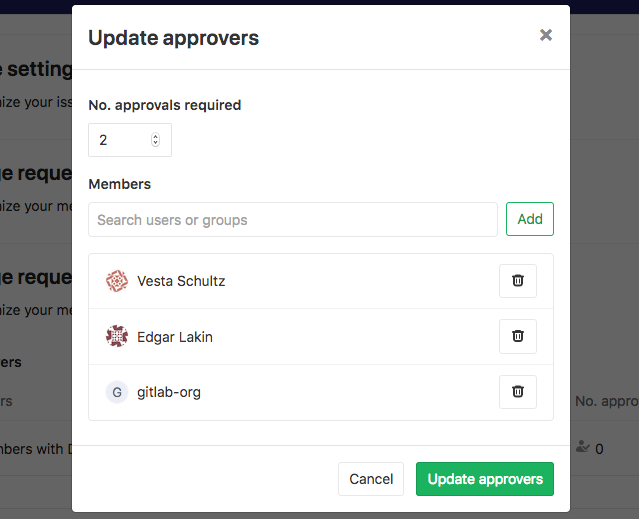Focus the No. approvals required number field
The height and width of the screenshot is (519, 639).
point(122,140)
